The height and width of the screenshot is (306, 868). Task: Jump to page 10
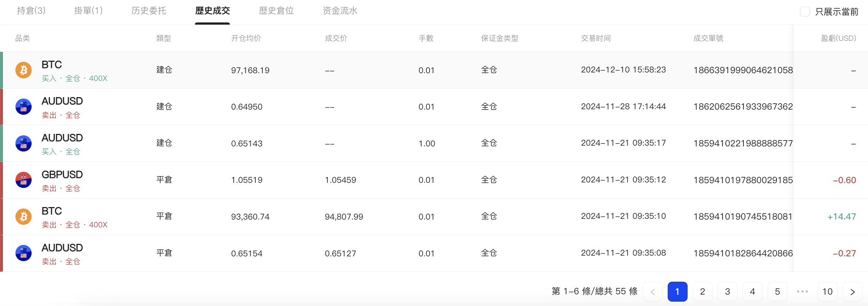click(x=828, y=292)
